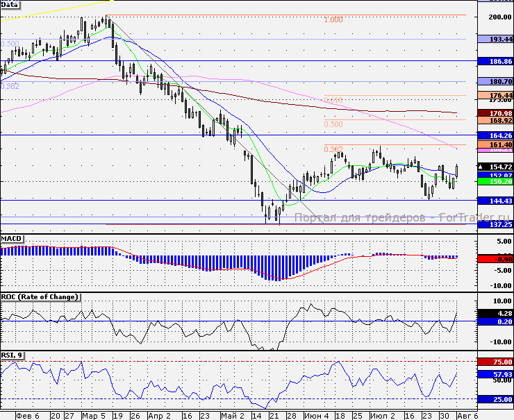The height and width of the screenshot is (420, 514).
Task: Select the MACD indicator panel label
Action: pyautogui.click(x=12, y=239)
